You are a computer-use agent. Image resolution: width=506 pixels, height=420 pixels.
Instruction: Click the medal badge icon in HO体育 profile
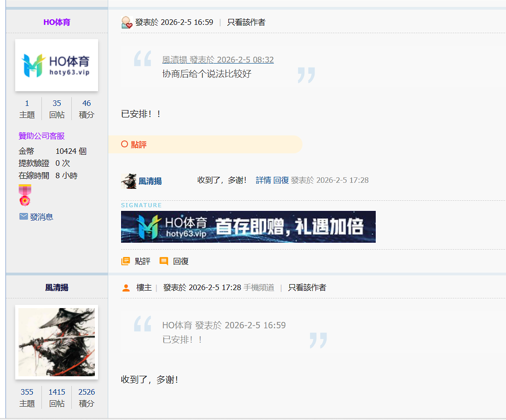click(25, 195)
